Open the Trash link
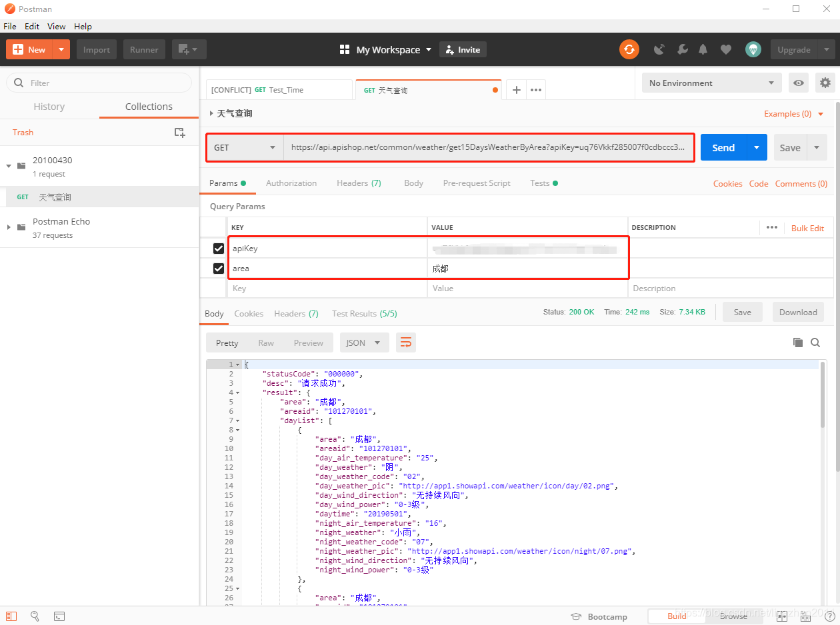This screenshot has height=625, width=840. point(23,133)
